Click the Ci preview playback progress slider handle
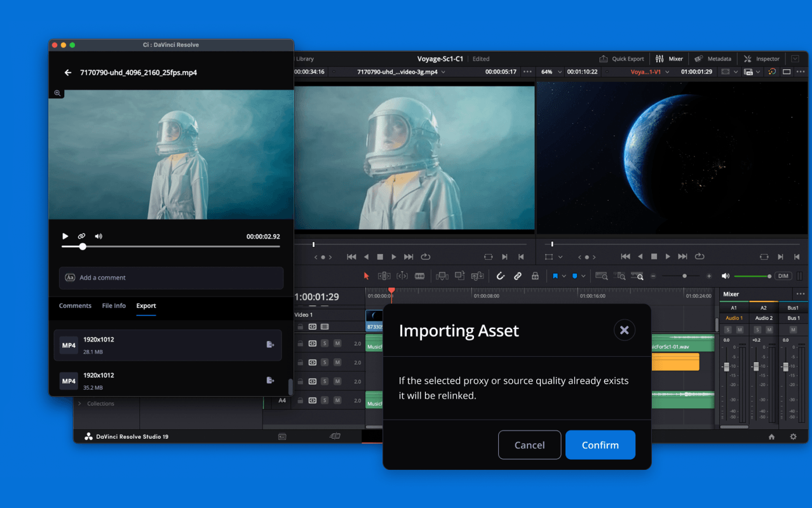The image size is (812, 508). [83, 246]
